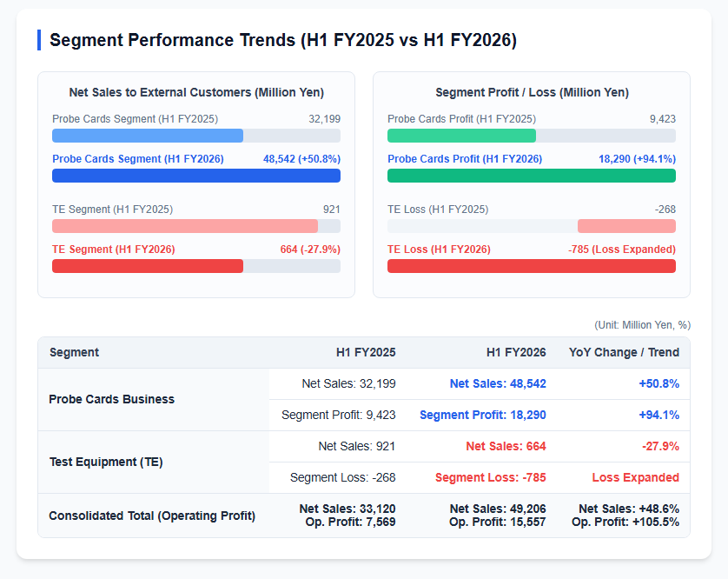Image resolution: width=728 pixels, height=579 pixels.
Task: Click the light blue Probe Cards Segment FY2025 bar
Action: click(148, 136)
